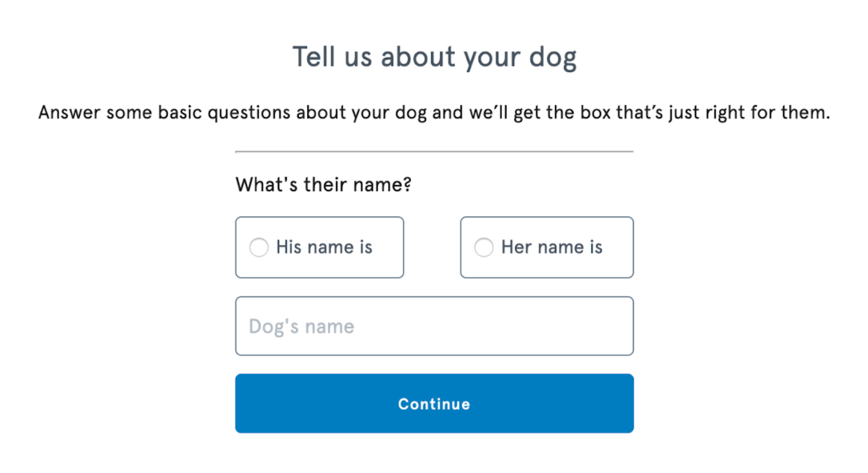Click the "Tell us about your dog" heading
Screen dimensions: 868x473
pyautogui.click(x=434, y=57)
